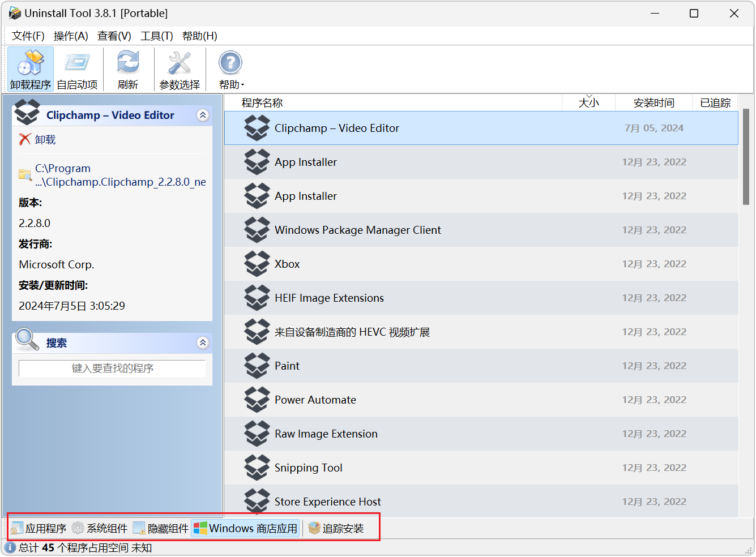Sort by 大小 column header
This screenshot has height=557, width=756.
(x=589, y=103)
